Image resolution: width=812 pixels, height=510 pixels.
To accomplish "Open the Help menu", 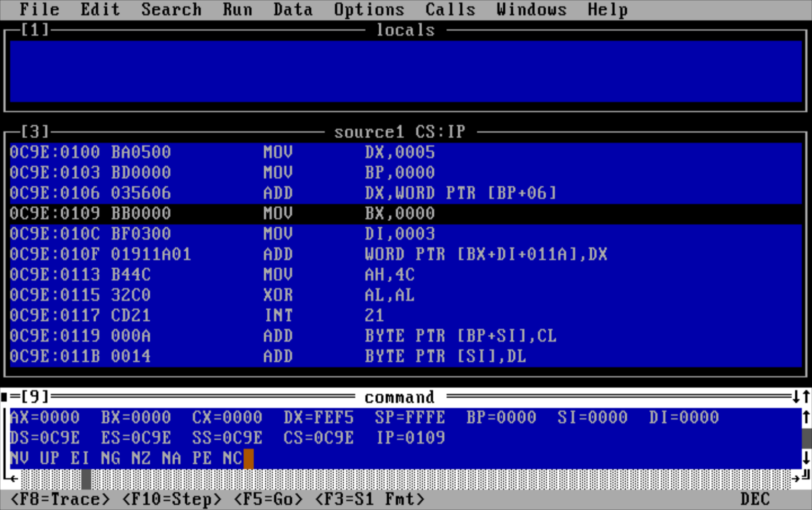I will coord(608,9).
